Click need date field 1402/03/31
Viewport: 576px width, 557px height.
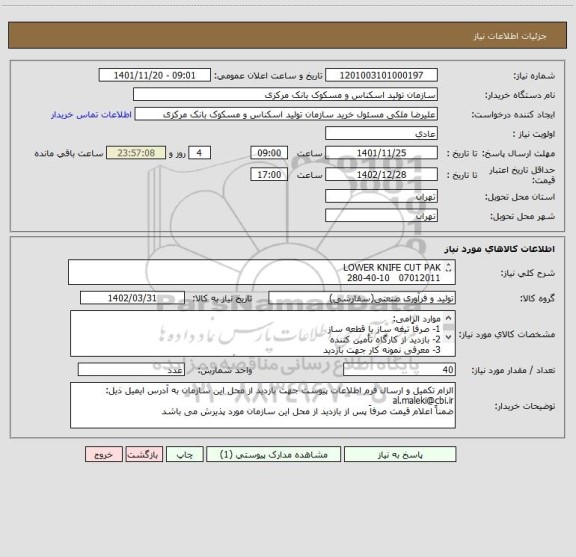132,298
